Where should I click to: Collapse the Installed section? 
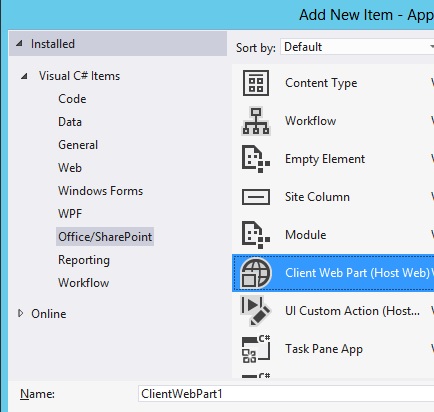[x=19, y=43]
